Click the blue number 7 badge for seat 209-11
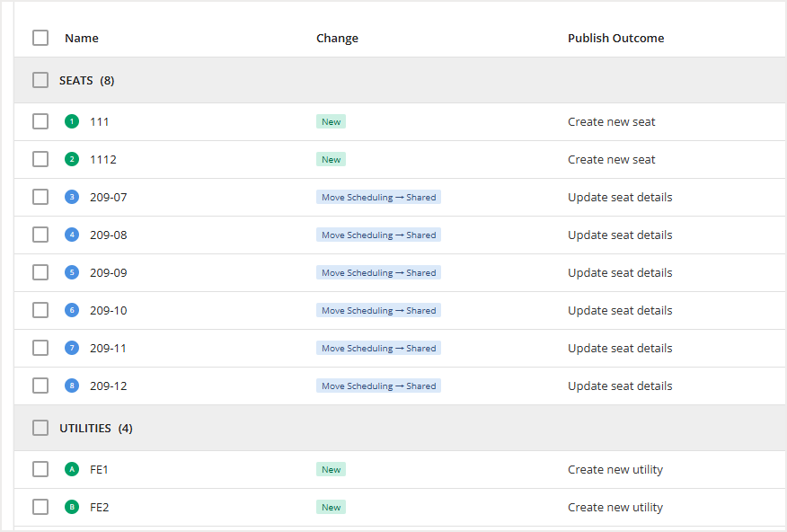 pyautogui.click(x=72, y=348)
